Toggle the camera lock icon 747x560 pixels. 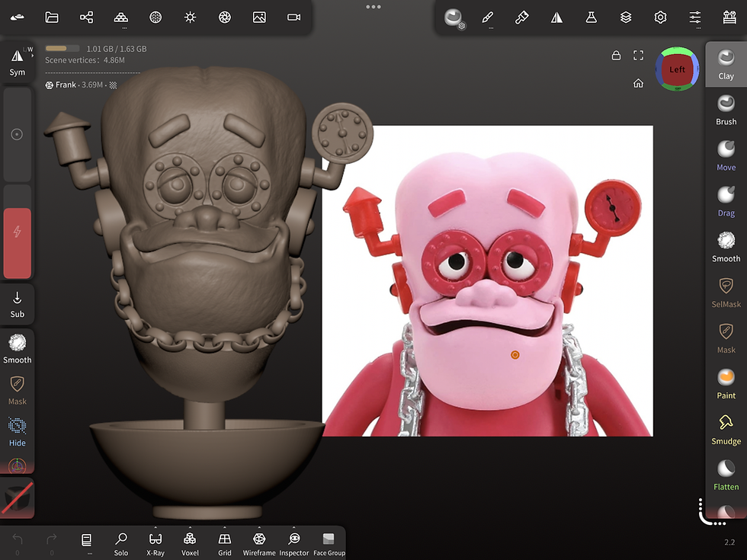616,55
